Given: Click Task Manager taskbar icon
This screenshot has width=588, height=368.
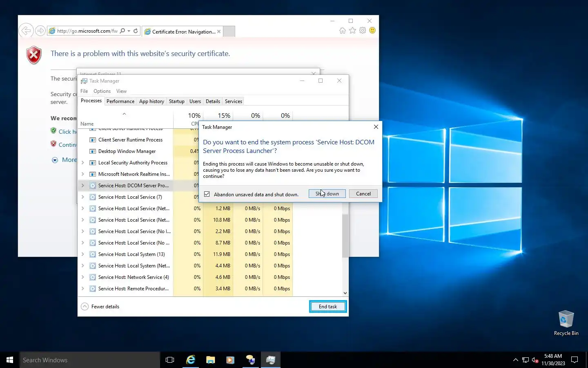Looking at the screenshot, I should [271, 360].
